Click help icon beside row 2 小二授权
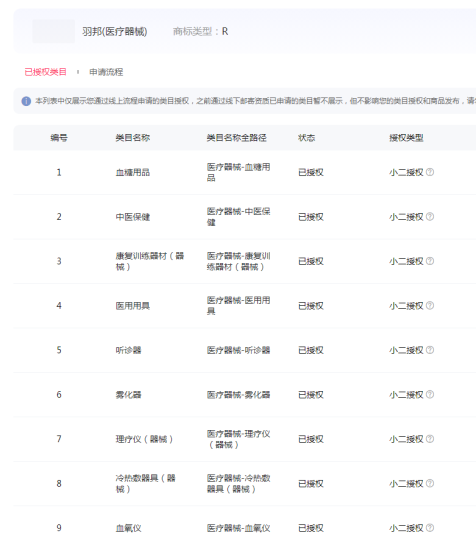This screenshot has width=476, height=550. point(430,216)
